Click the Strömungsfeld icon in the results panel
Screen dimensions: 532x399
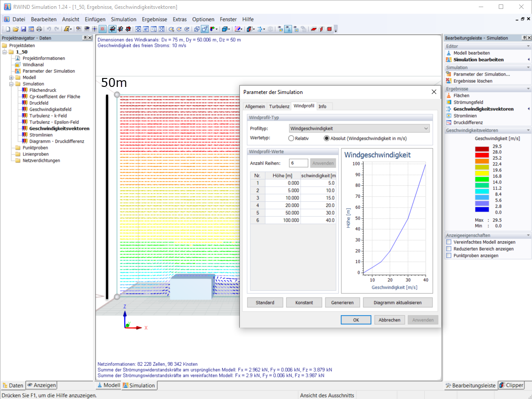tap(449, 102)
